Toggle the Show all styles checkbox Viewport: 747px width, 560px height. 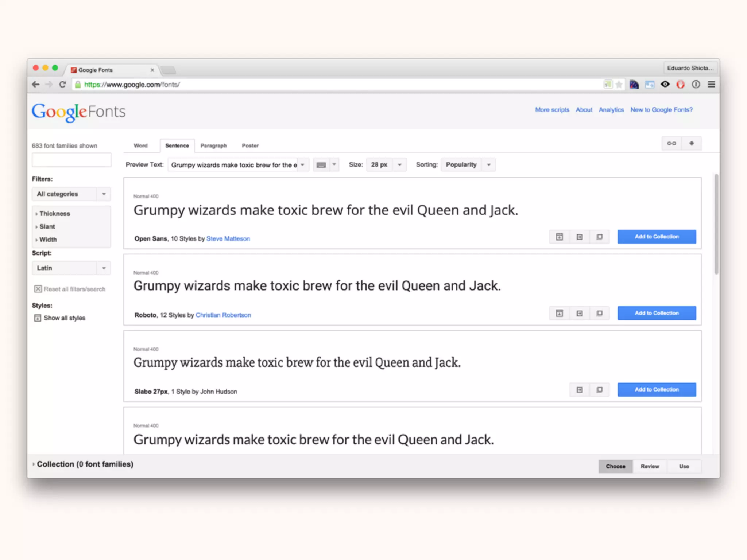pos(38,318)
